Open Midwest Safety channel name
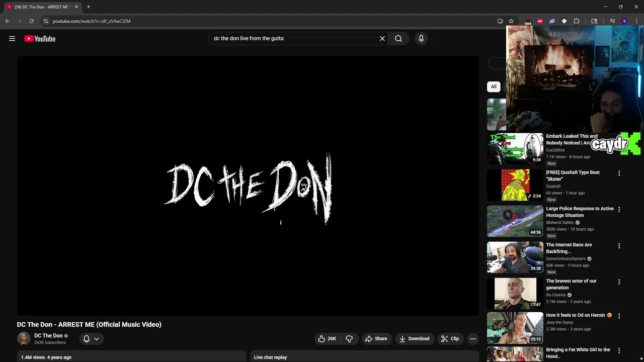Image resolution: width=644 pixels, height=362 pixels. tap(560, 223)
